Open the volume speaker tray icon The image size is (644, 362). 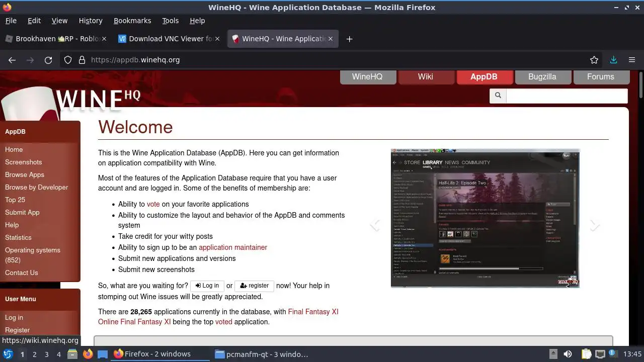click(x=568, y=354)
